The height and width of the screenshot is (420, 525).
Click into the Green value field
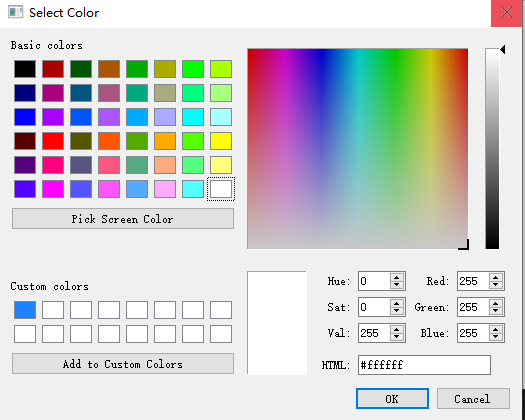[473, 307]
